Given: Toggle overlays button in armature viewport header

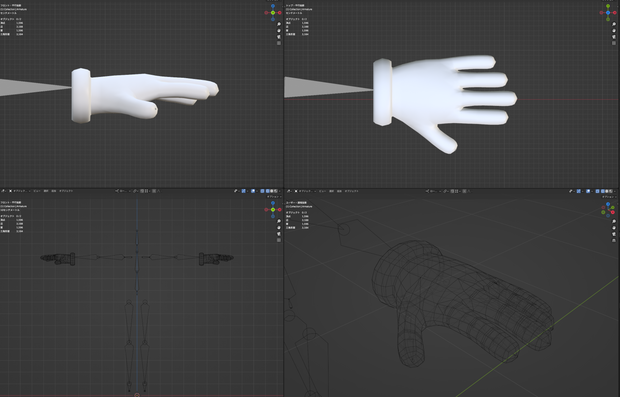Looking at the screenshot, I should pyautogui.click(x=253, y=191).
